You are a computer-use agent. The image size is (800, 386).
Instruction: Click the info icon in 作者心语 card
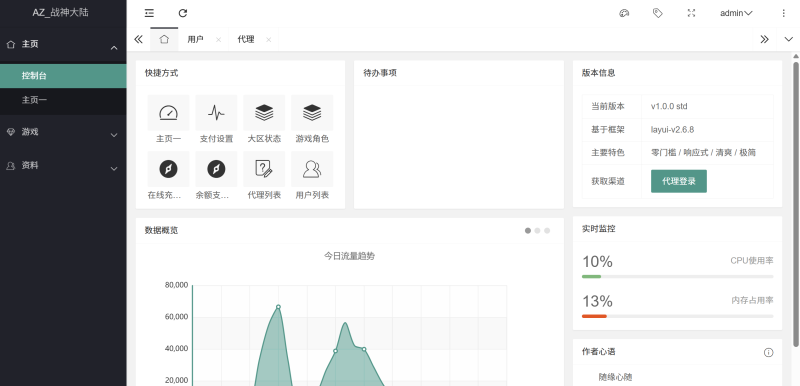(x=768, y=352)
